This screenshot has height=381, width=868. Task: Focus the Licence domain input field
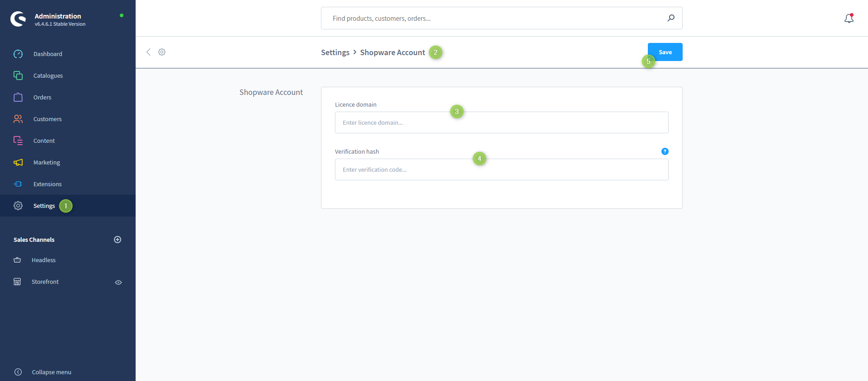(501, 122)
